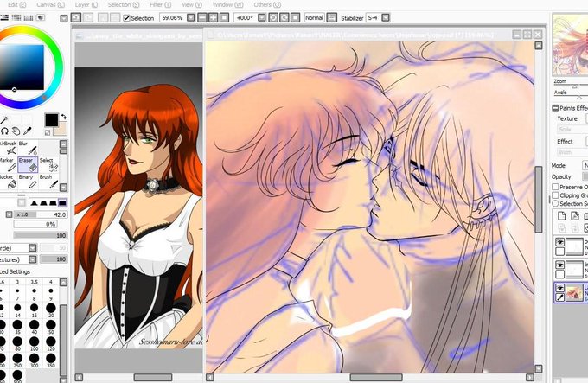Select the bottom layer thumbnail
Viewport: 588px width, 383px height.
(x=574, y=293)
